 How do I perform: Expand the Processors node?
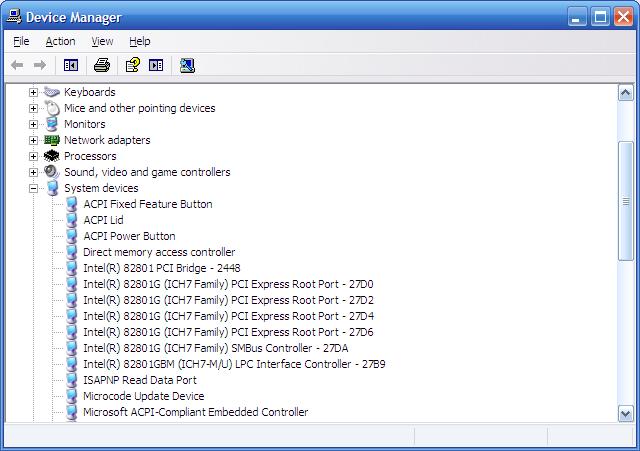[x=33, y=156]
